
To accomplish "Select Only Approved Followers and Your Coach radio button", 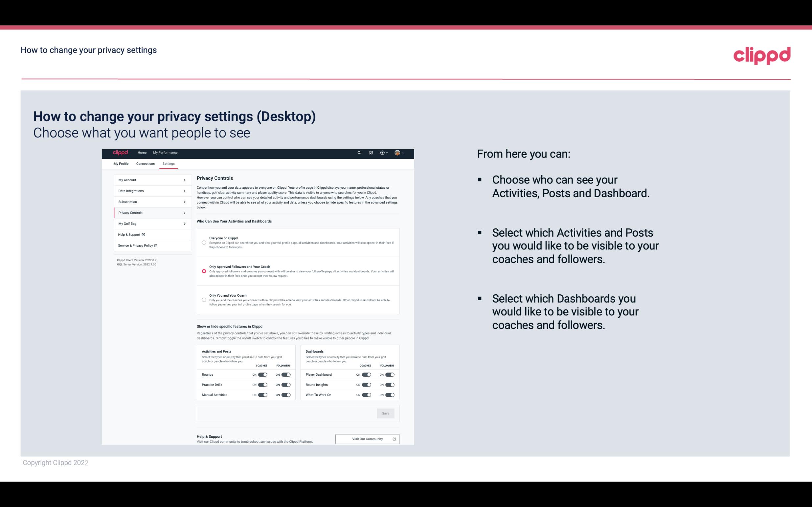I will tap(203, 271).
